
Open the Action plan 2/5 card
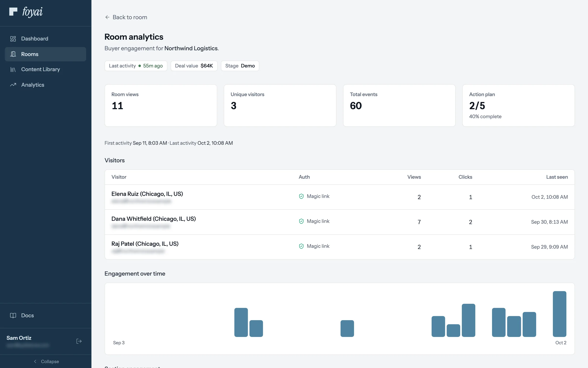pos(518,105)
